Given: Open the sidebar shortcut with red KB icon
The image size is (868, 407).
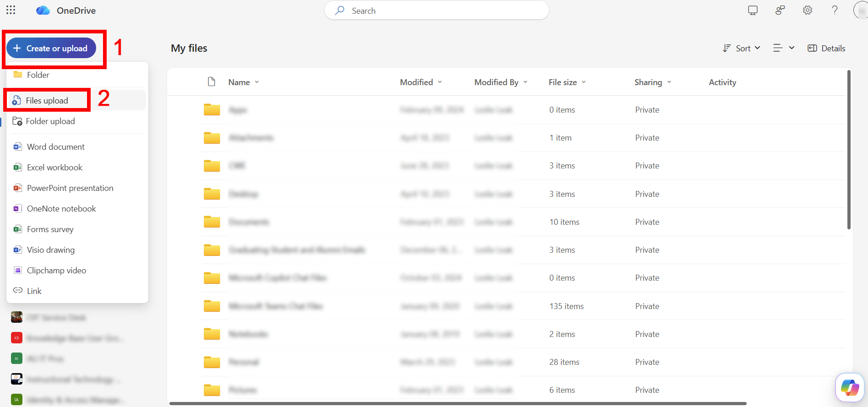Looking at the screenshot, I should [x=16, y=338].
